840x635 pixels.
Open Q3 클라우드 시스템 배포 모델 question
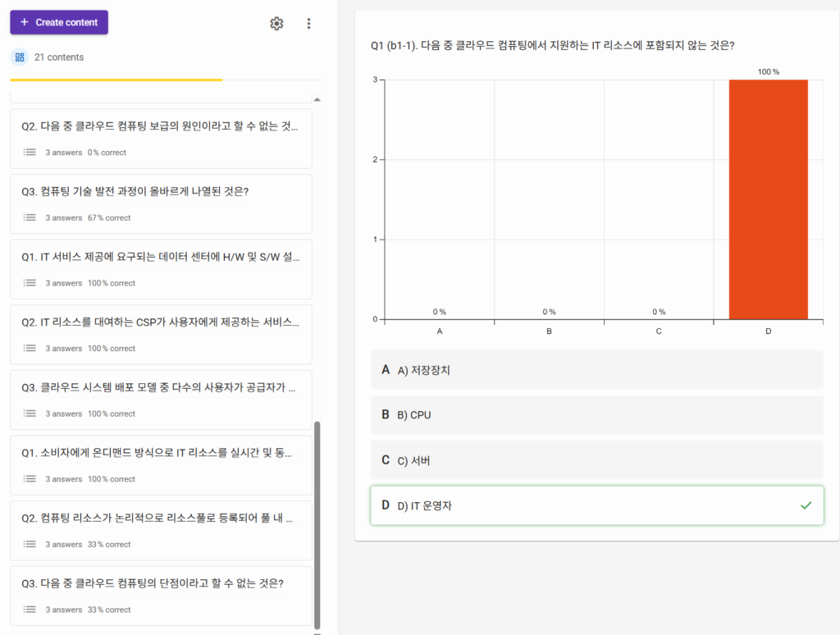(161, 387)
